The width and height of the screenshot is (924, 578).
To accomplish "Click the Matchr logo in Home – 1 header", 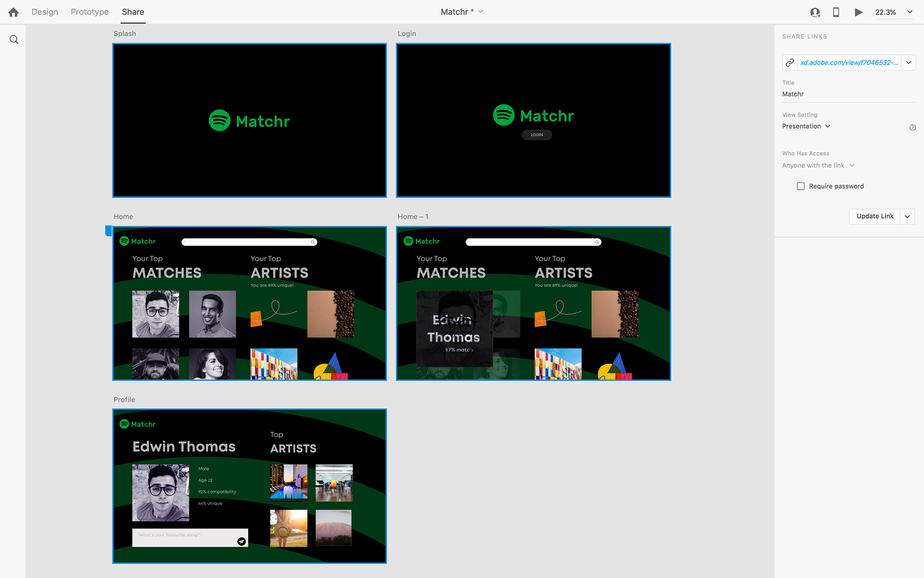I will tap(422, 241).
